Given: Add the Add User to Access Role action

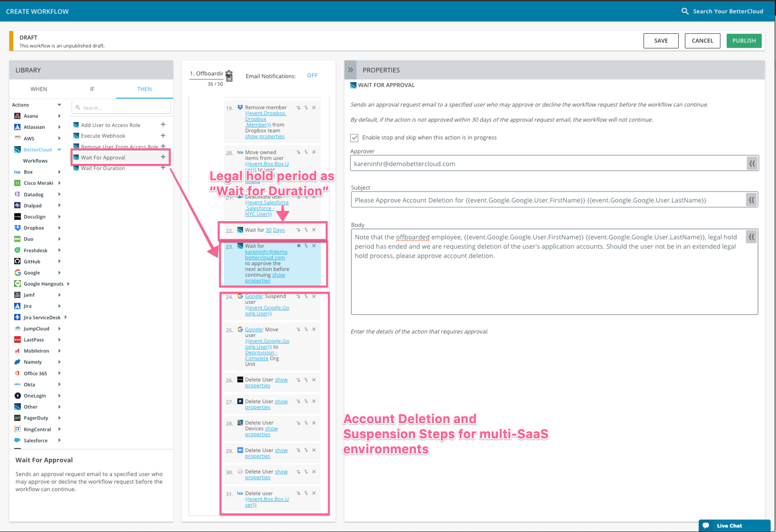Looking at the screenshot, I should point(163,125).
